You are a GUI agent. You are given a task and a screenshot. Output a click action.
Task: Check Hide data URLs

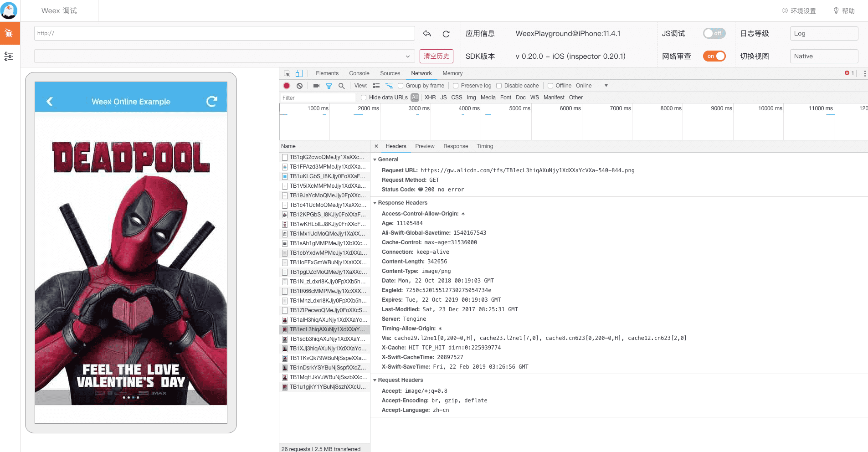(364, 98)
